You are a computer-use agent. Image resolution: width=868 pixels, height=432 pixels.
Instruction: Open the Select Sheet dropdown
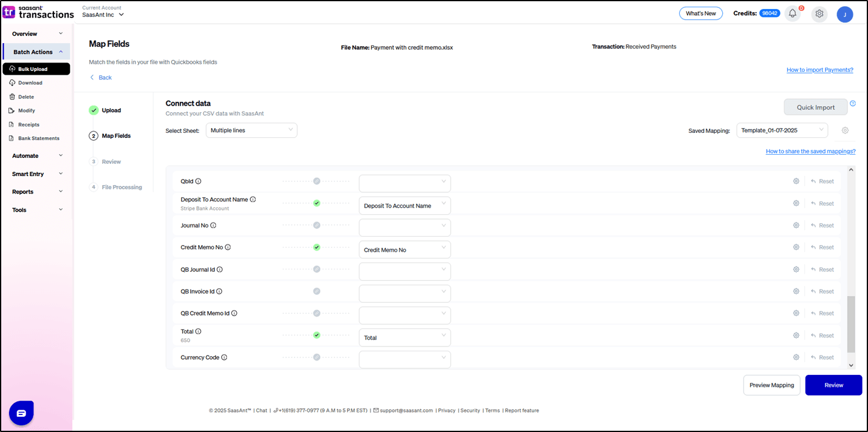pyautogui.click(x=251, y=130)
